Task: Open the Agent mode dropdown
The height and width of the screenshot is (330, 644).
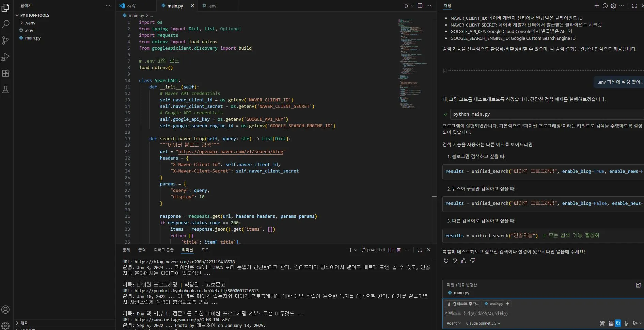Action: coord(454,323)
